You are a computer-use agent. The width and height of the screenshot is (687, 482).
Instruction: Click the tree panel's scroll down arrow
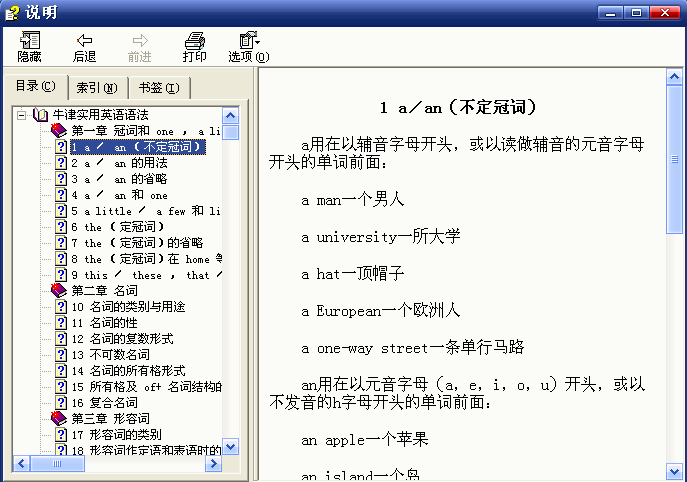click(x=231, y=447)
